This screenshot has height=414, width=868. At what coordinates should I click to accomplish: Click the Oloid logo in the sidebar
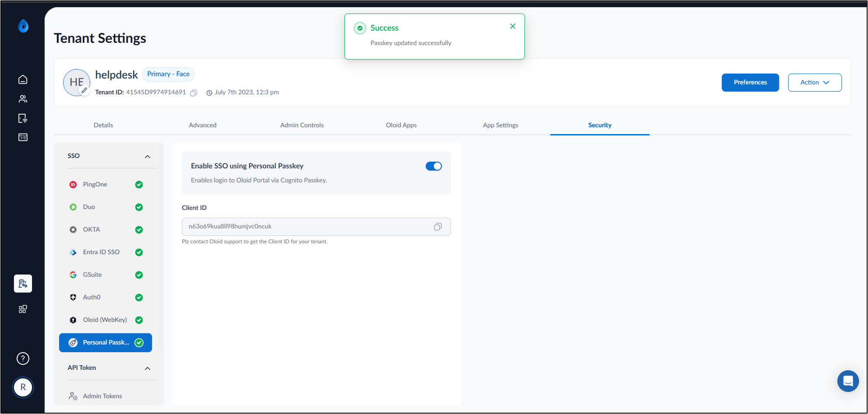23,26
